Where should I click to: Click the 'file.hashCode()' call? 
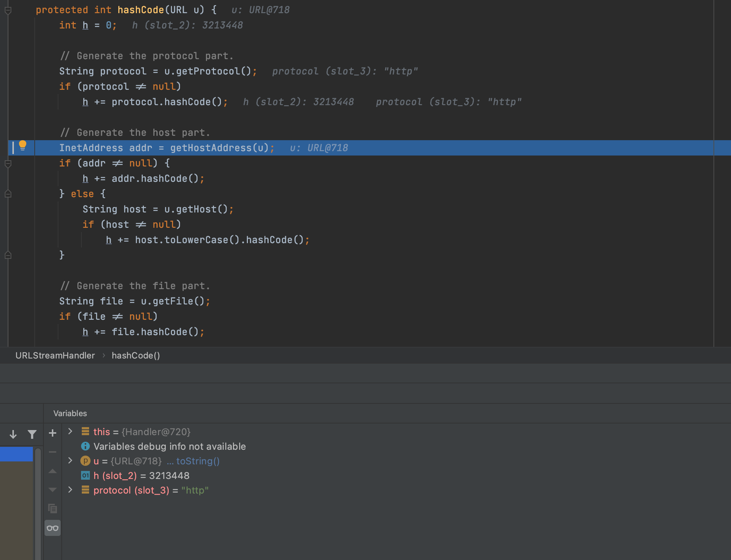(x=155, y=332)
